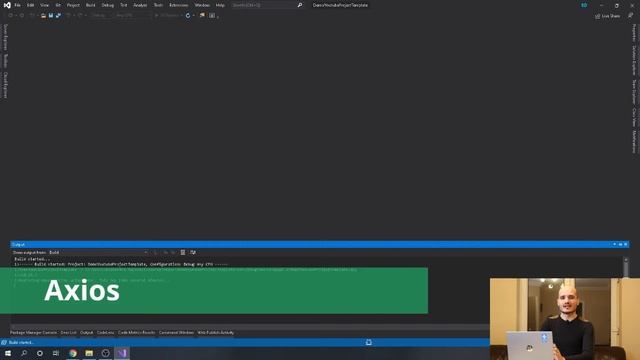This screenshot has width=640, height=360.
Task: Open the Analyze menu
Action: (140, 5)
